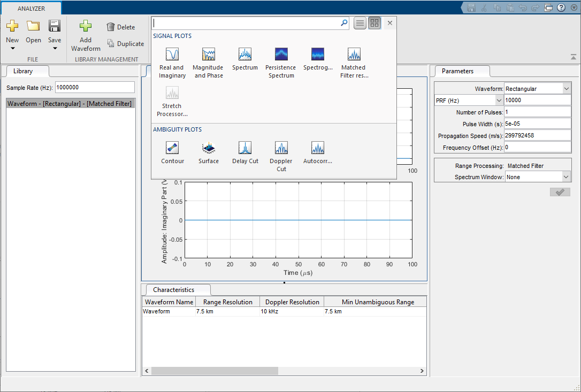Switch to the Characteristics tab
This screenshot has width=581, height=392.
pos(177,289)
